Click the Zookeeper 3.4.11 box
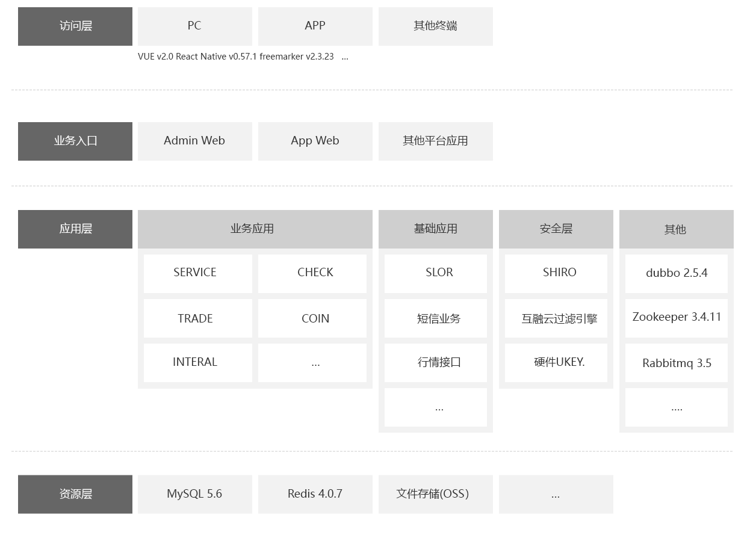 tap(676, 318)
